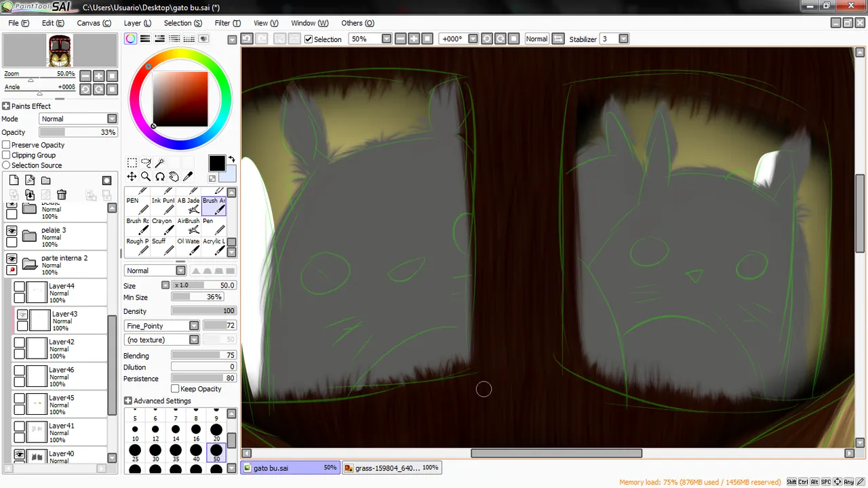Create a new normal layer

point(14,180)
